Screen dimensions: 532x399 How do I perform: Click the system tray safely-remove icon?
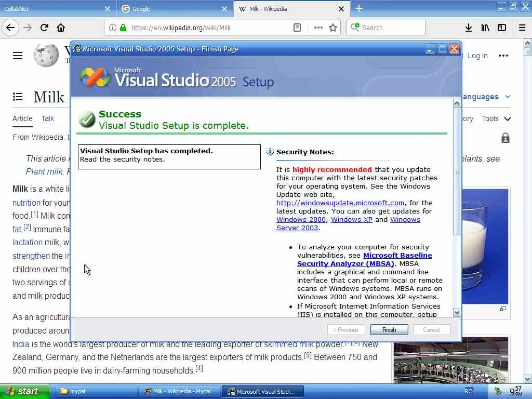click(498, 391)
